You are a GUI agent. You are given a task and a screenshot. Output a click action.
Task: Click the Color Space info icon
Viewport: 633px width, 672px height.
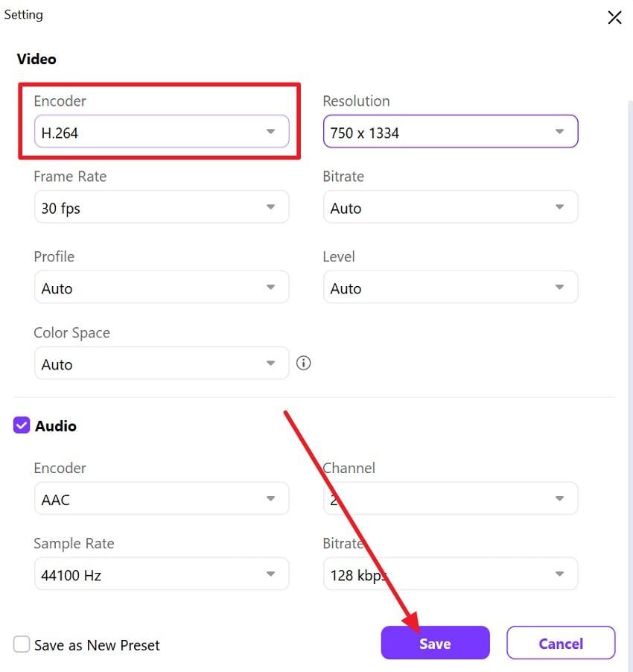303,363
